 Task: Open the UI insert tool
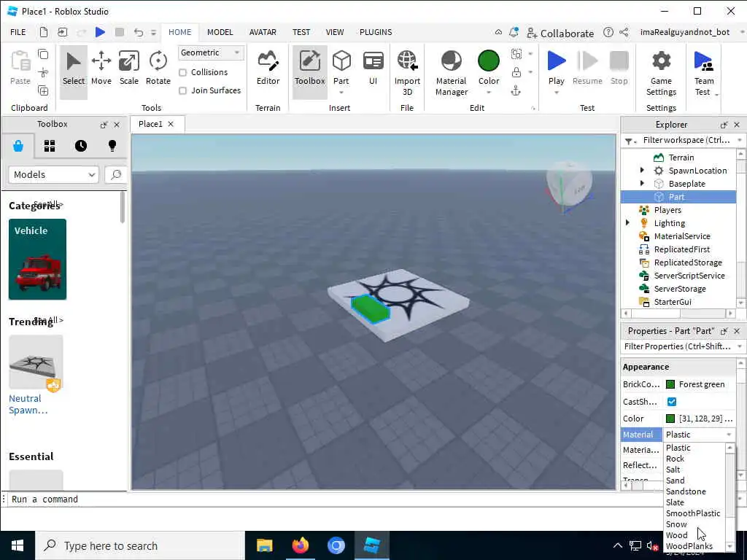[x=373, y=68]
